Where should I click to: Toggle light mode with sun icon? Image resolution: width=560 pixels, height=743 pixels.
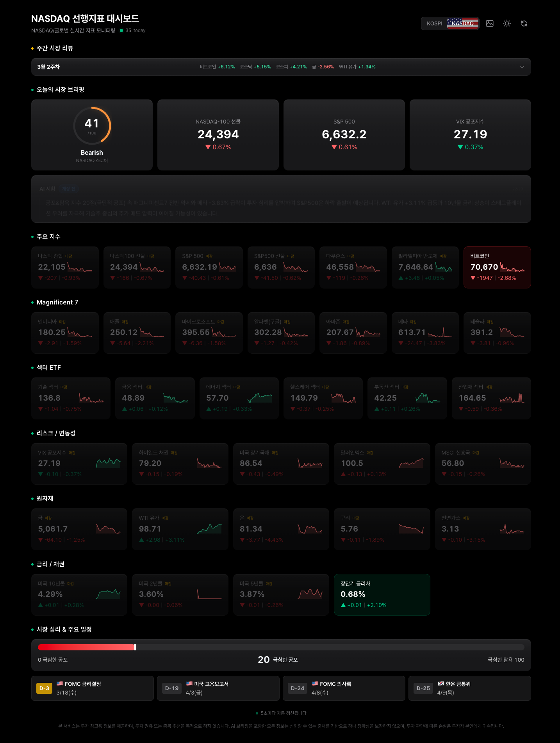(507, 23)
